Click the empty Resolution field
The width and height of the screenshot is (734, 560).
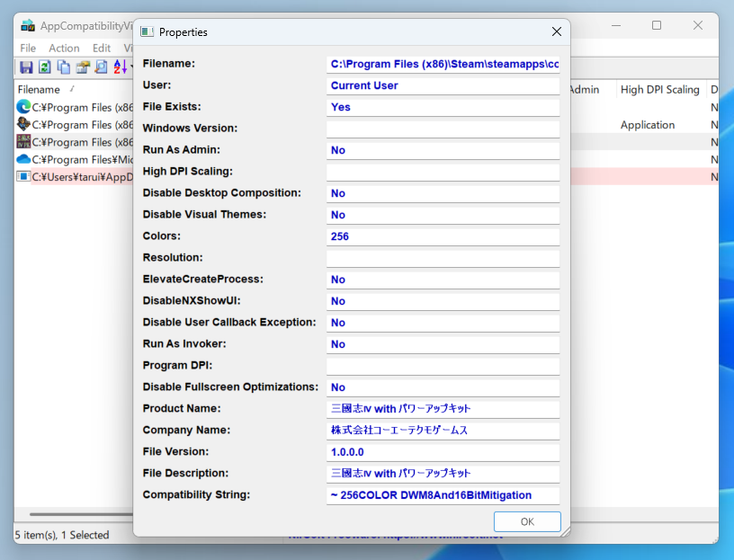click(443, 258)
